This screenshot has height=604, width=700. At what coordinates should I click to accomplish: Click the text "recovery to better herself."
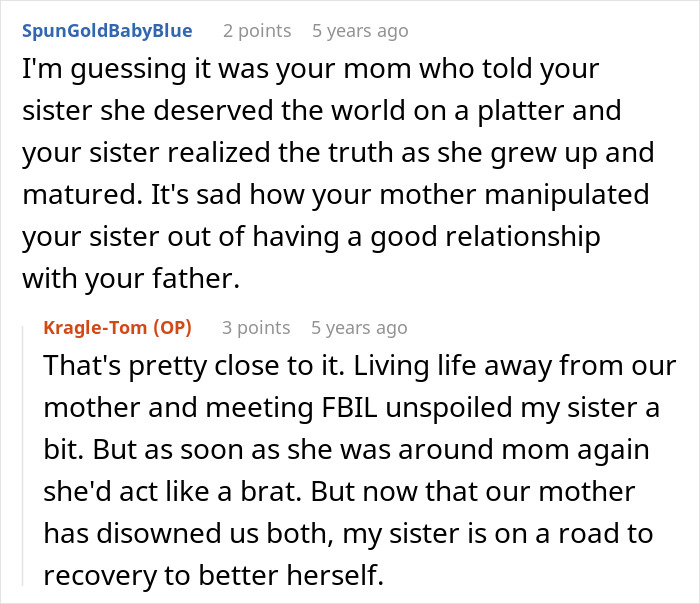(x=214, y=575)
